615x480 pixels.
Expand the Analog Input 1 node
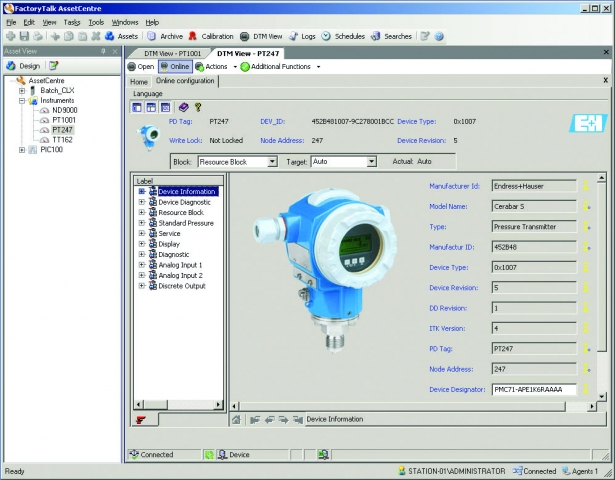142,265
